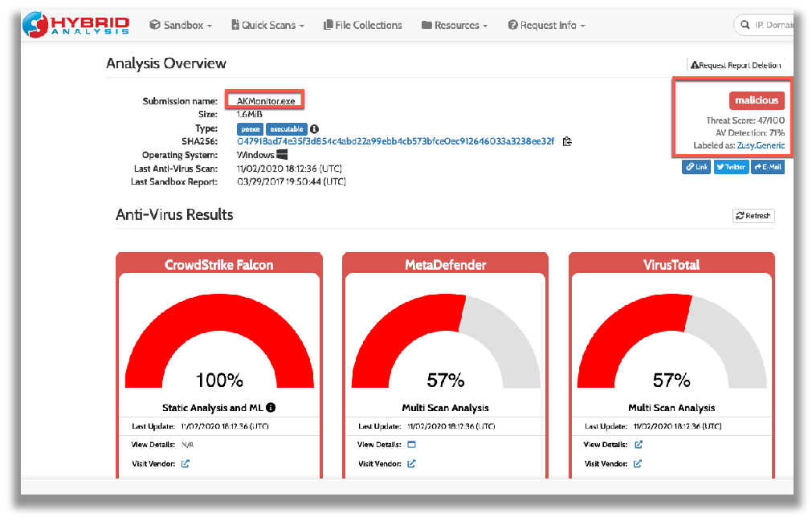The width and height of the screenshot is (812, 517).
Task: Click the MetaDefender 57% gauge
Action: [446, 341]
